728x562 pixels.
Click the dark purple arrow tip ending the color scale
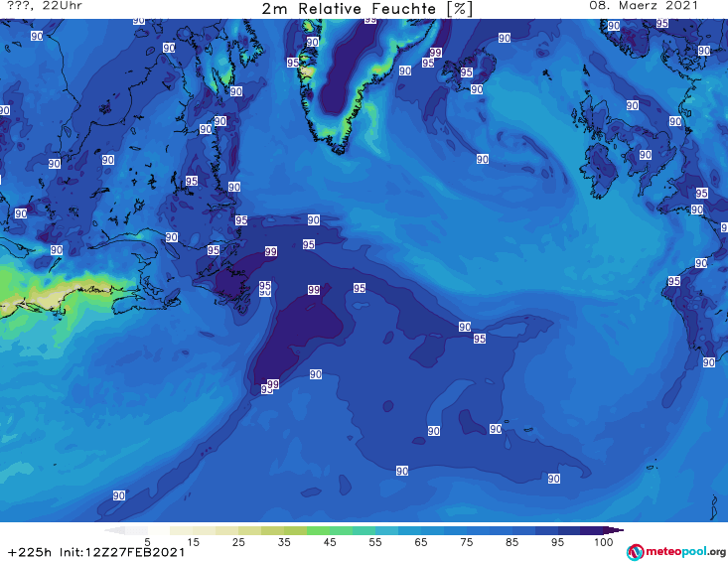click(x=616, y=530)
